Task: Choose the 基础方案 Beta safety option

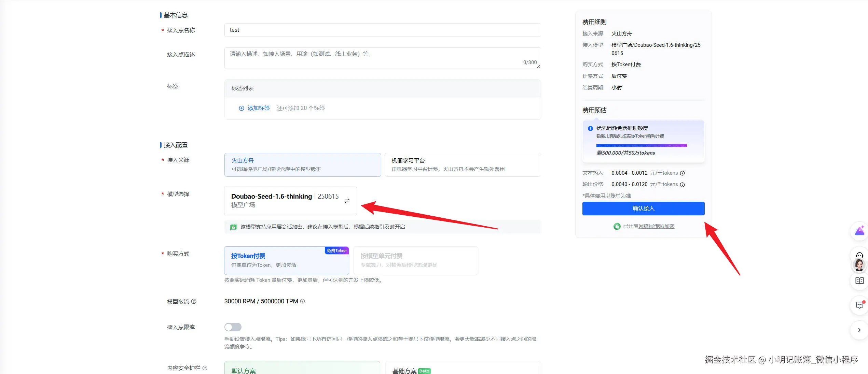Action: click(x=462, y=369)
